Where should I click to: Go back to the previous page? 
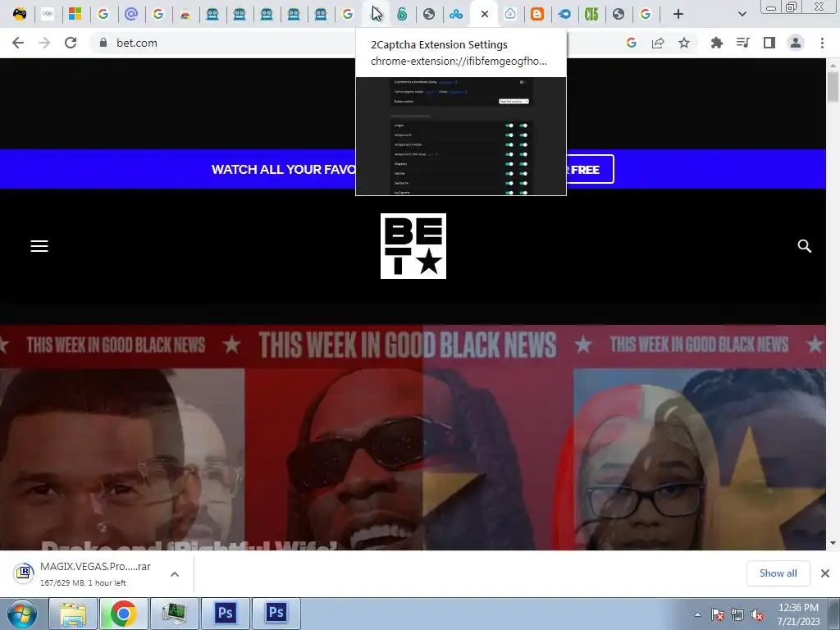coord(18,43)
